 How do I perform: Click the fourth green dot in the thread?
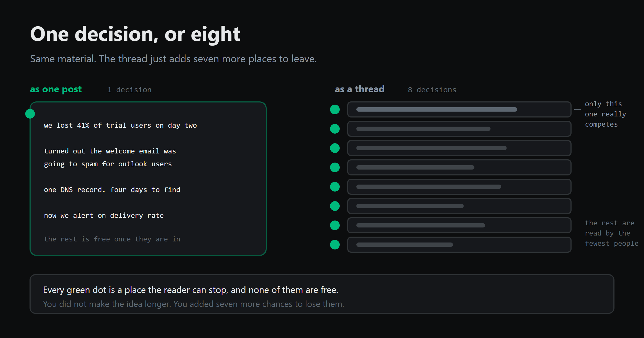click(x=335, y=167)
